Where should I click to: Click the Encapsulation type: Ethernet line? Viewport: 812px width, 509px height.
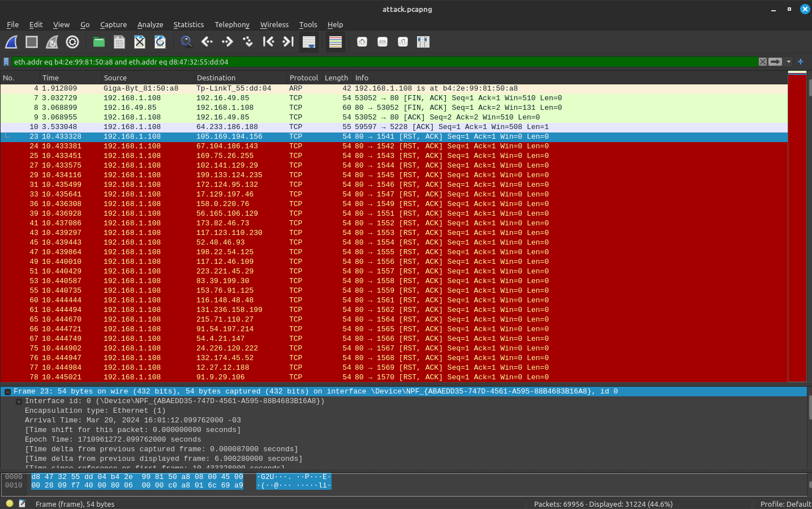(95, 411)
